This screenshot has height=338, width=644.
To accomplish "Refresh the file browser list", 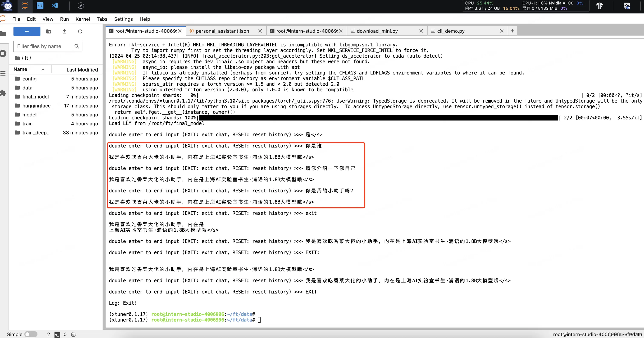I will [80, 32].
